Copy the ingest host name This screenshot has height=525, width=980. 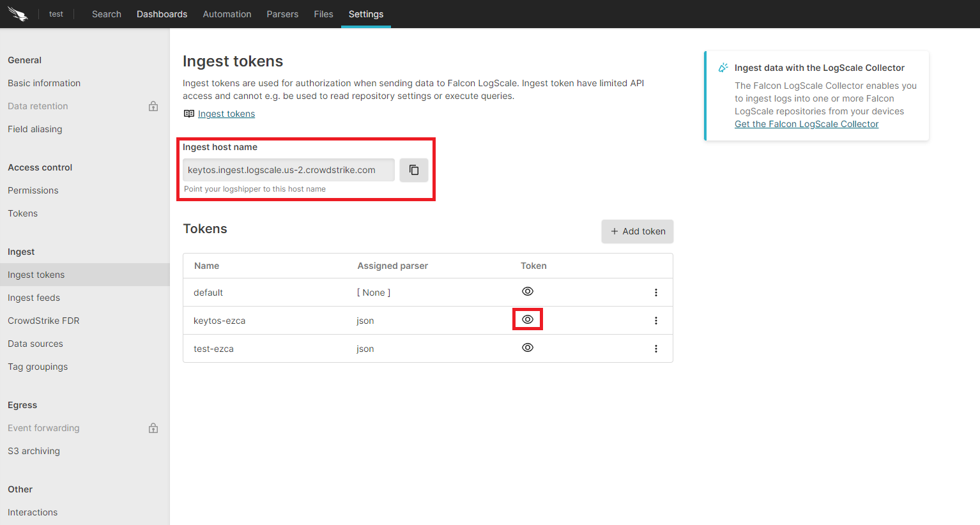pos(414,170)
